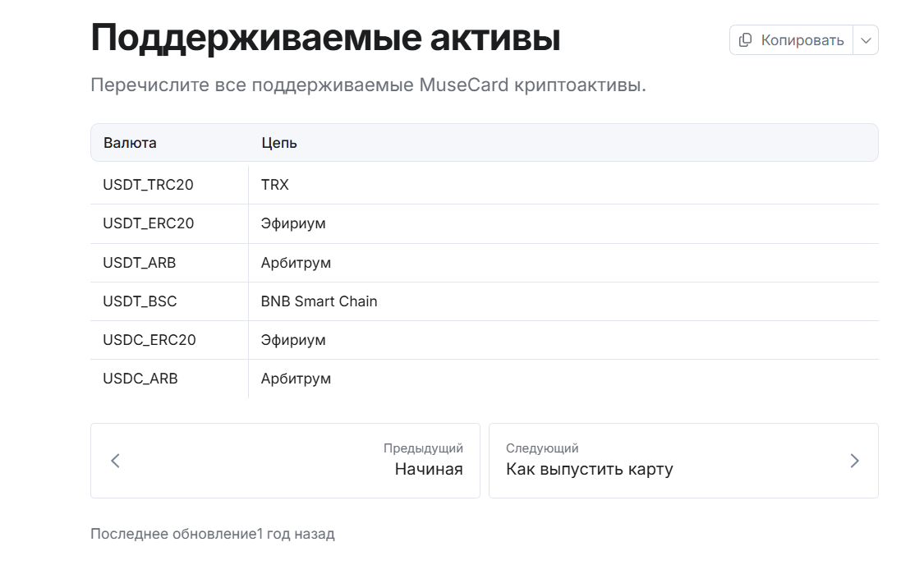The image size is (924, 565).
Task: Select the USDC_ERC20 currency cell
Action: (x=149, y=340)
